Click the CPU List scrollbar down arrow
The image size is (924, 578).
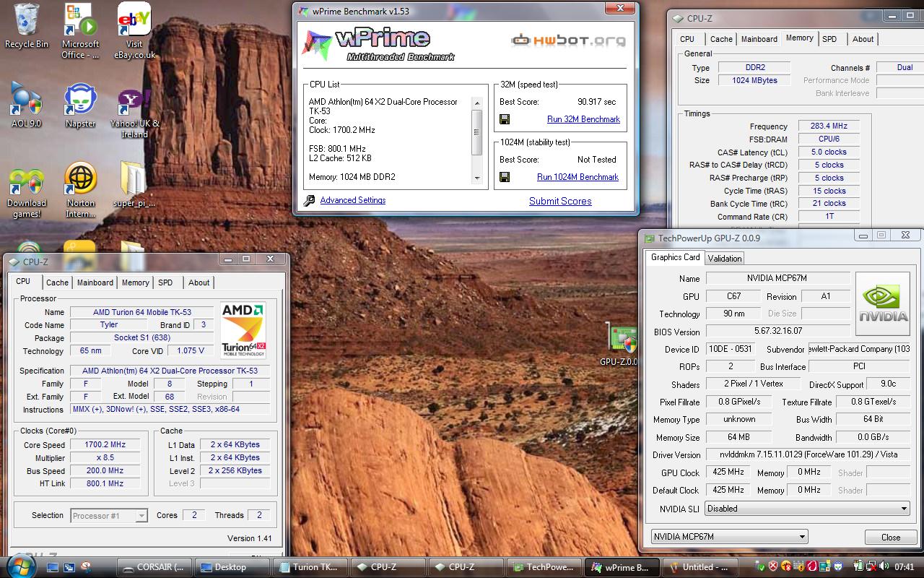coord(476,178)
